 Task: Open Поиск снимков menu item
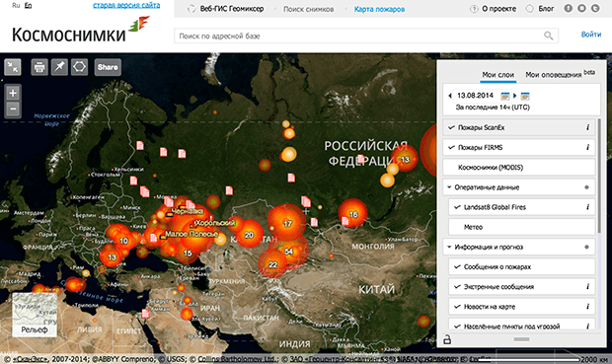(x=308, y=9)
